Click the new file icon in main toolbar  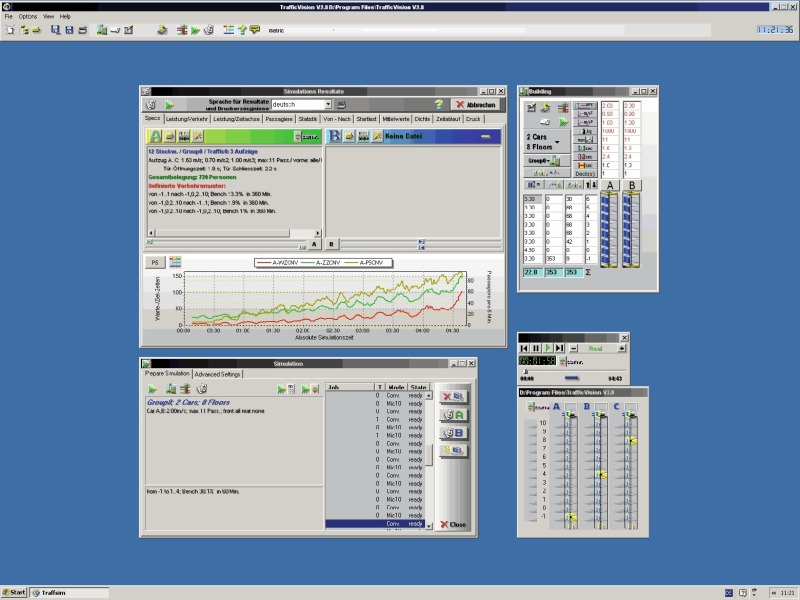pyautogui.click(x=10, y=30)
